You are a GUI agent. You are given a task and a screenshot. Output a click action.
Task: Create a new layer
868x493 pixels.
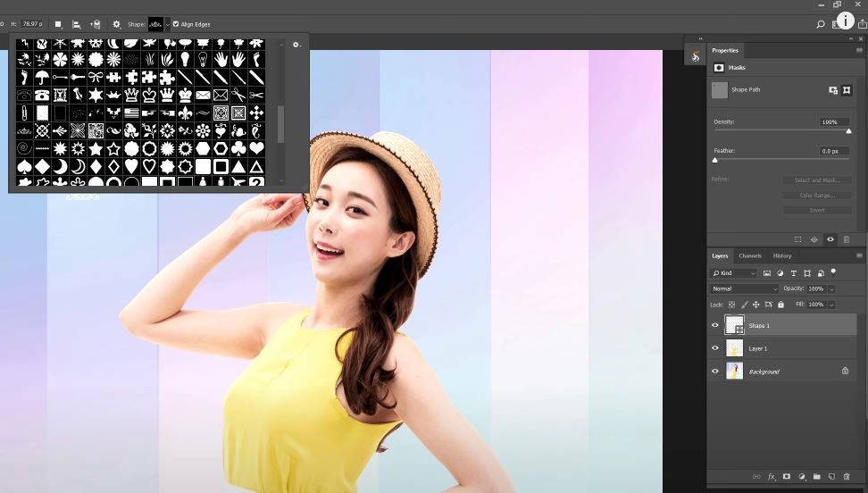[x=831, y=476]
